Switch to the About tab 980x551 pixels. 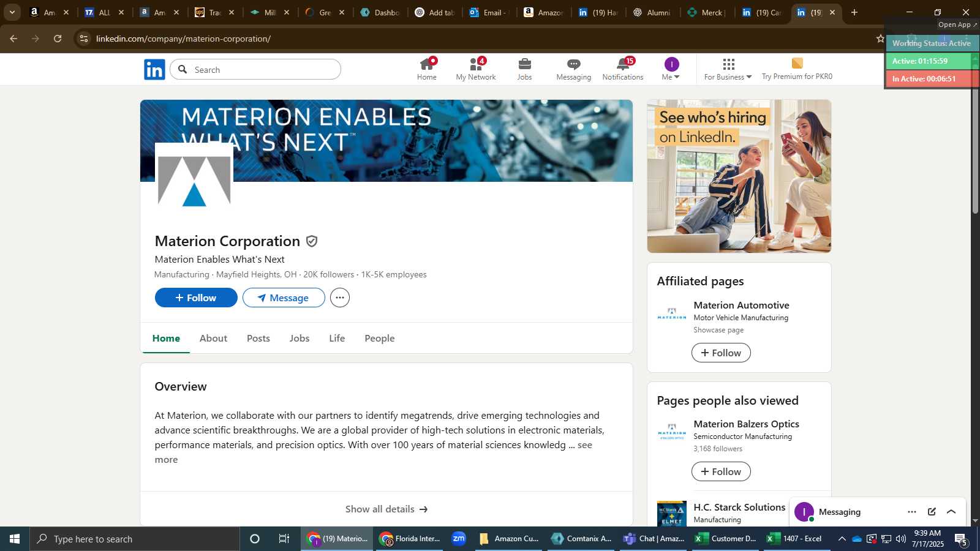click(x=213, y=338)
